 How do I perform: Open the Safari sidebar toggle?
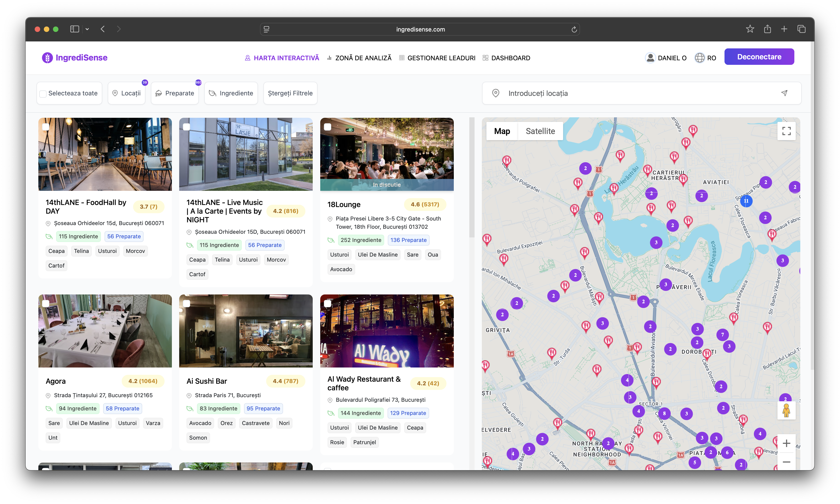(x=74, y=29)
